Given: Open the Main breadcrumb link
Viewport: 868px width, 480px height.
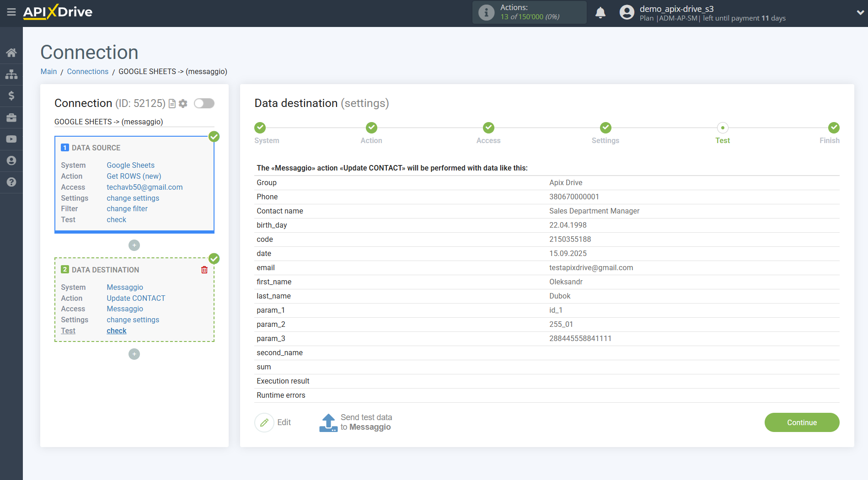Looking at the screenshot, I should (x=48, y=71).
